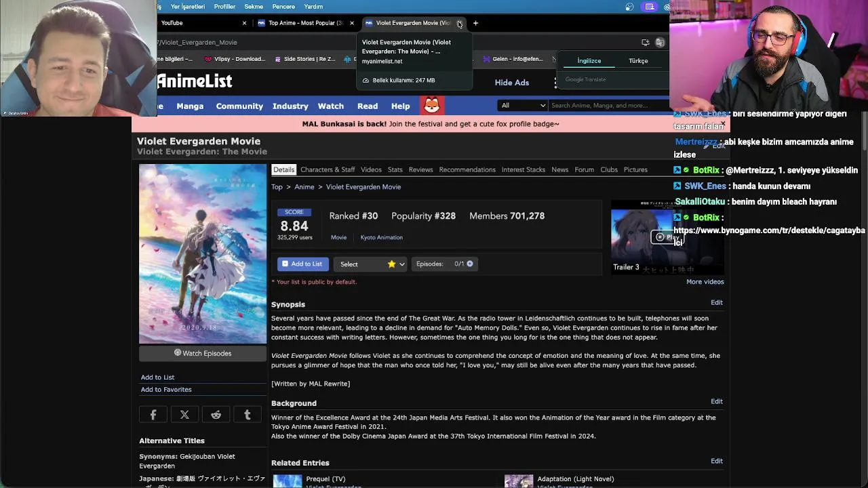
Task: Switch to the Stats tab
Action: click(395, 169)
